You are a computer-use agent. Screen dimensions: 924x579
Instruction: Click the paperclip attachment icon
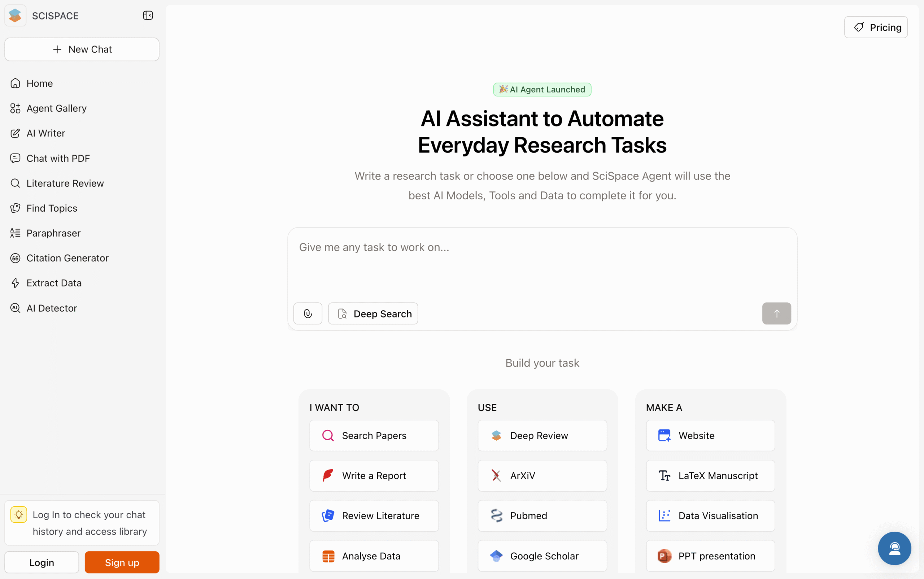(x=308, y=314)
